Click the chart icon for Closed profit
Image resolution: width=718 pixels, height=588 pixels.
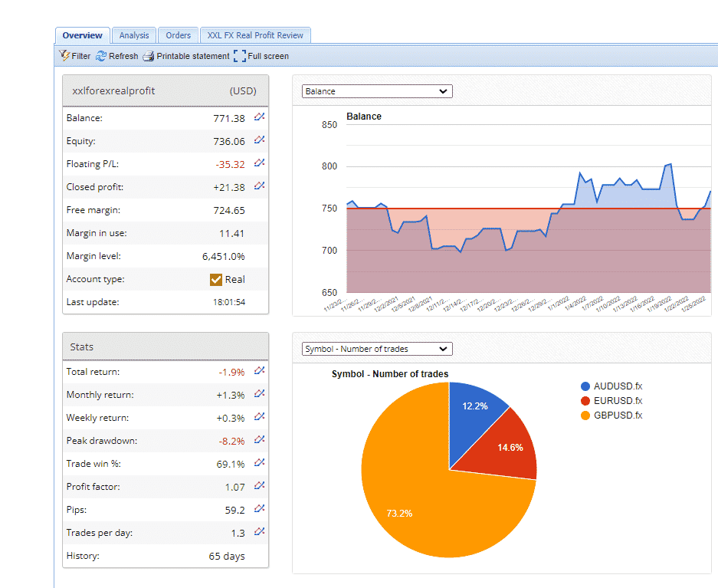260,186
